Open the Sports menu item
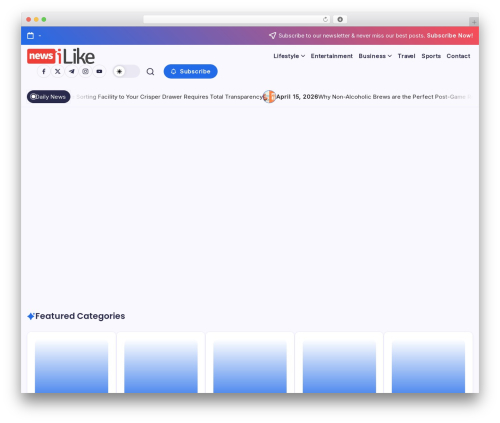Image resolution: width=500 pixels, height=423 pixels. 431,56
